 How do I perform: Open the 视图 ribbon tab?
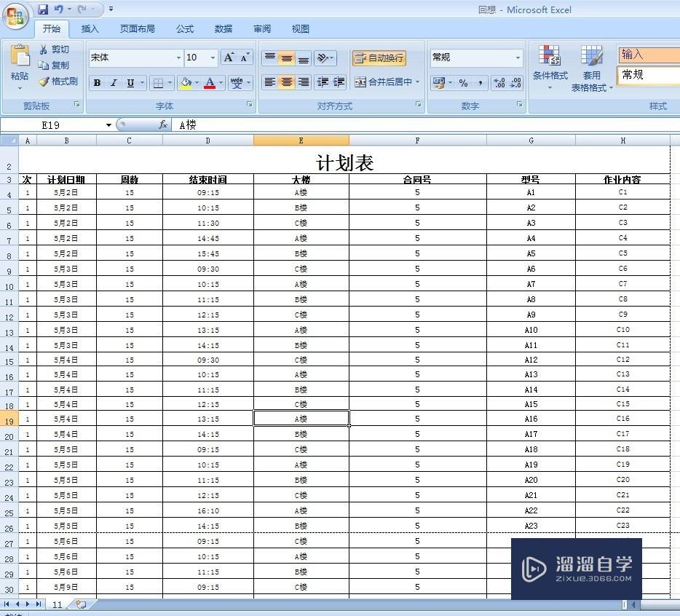(299, 29)
